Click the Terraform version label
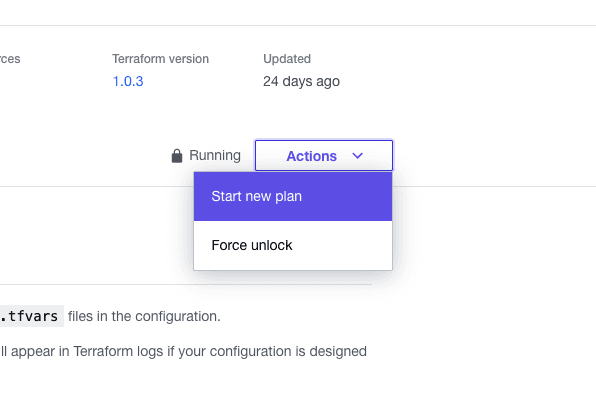The width and height of the screenshot is (596, 409). (160, 59)
